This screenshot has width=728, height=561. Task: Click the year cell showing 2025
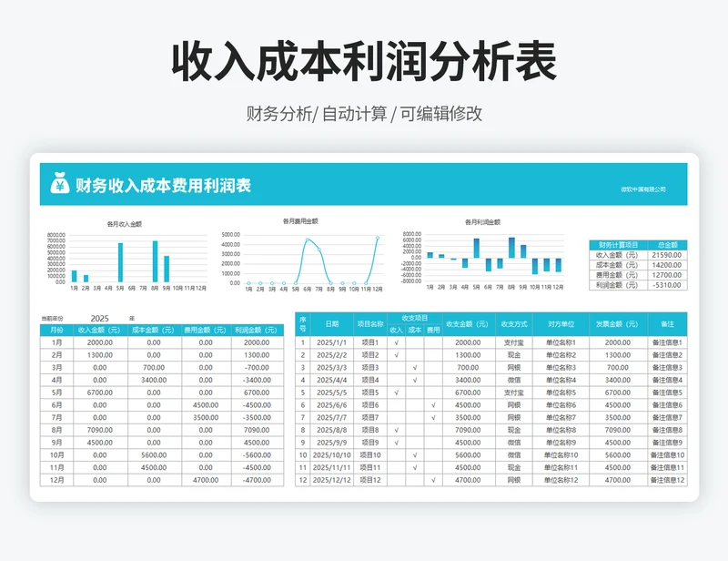[x=99, y=319]
